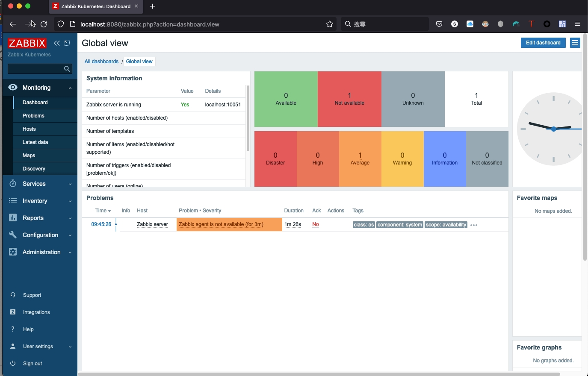Click the Monitoring eye icon

point(13,87)
